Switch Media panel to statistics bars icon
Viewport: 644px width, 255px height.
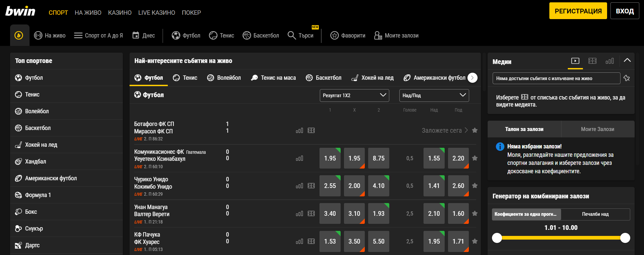tap(609, 61)
